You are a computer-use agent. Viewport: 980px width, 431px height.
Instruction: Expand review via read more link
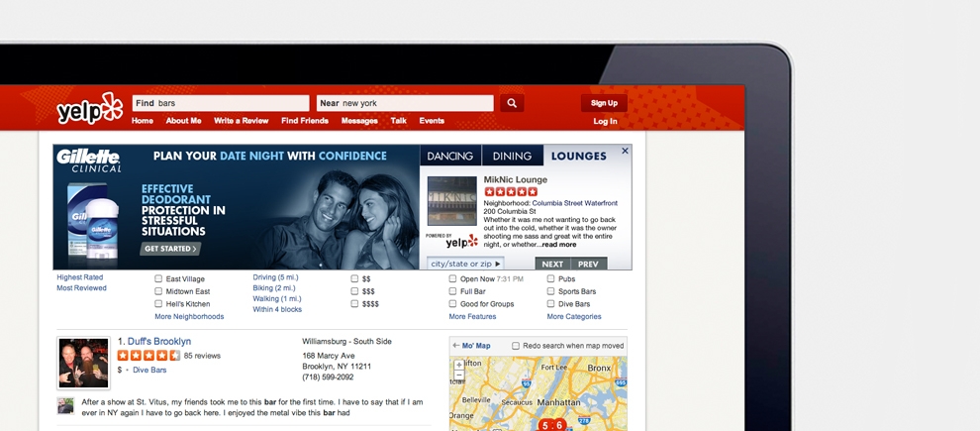point(558,245)
